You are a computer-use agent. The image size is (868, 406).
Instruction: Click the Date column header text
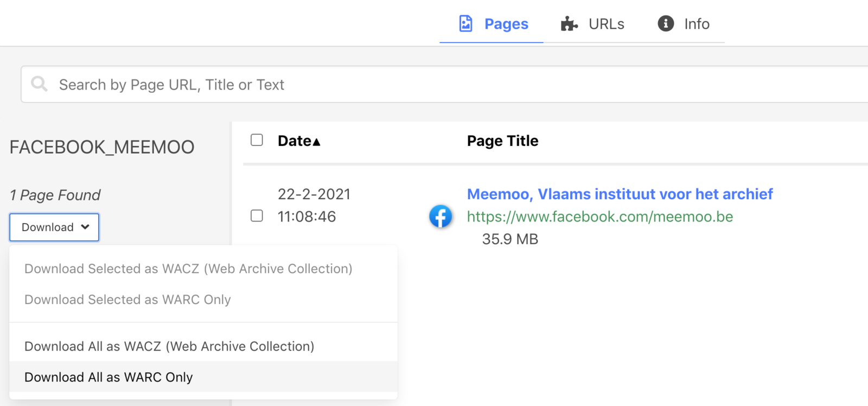pos(294,141)
